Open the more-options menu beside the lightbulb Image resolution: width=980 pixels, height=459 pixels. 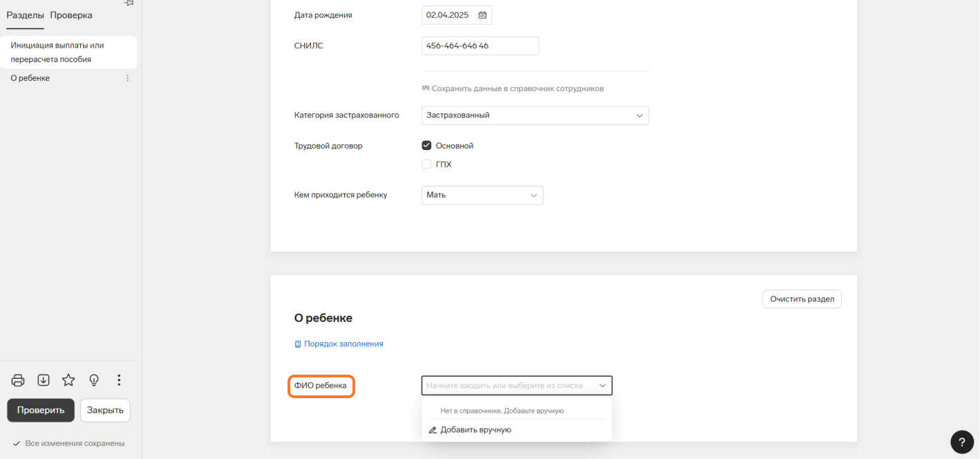(x=119, y=380)
